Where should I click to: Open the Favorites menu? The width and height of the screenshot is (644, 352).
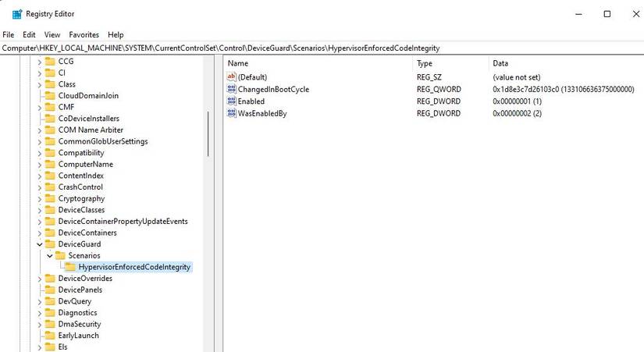(x=84, y=35)
